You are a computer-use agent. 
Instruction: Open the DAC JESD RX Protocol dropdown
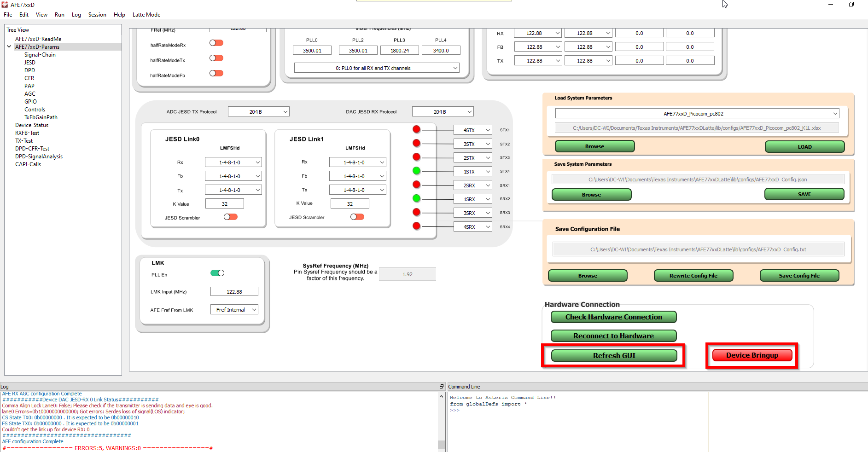click(443, 111)
